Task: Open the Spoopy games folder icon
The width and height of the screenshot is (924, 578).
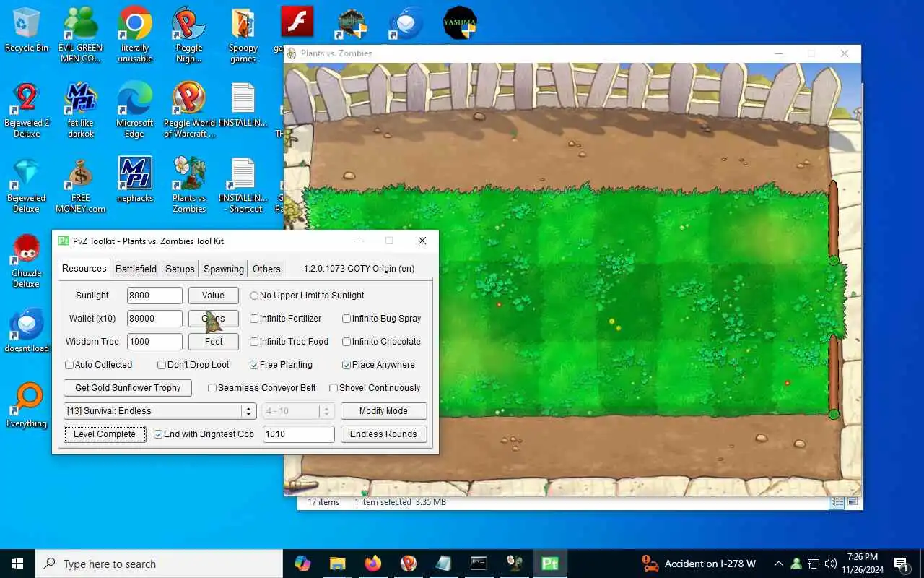Action: pos(243,34)
